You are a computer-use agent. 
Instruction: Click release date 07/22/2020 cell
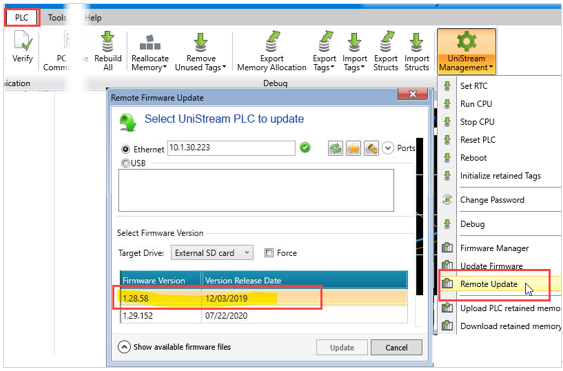click(226, 316)
